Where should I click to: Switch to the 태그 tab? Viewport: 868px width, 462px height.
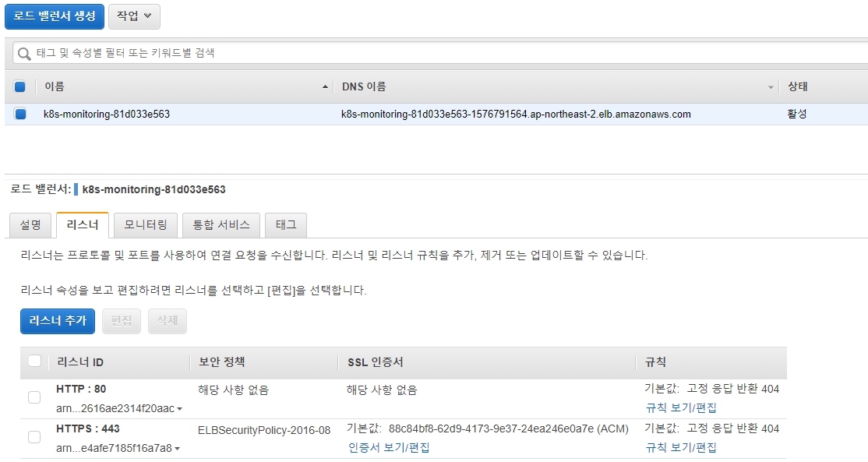pyautogui.click(x=286, y=224)
